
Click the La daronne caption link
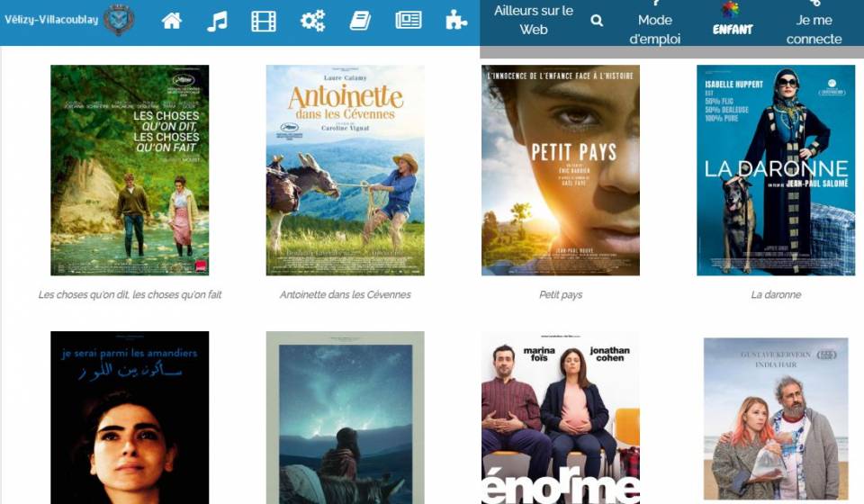point(776,294)
